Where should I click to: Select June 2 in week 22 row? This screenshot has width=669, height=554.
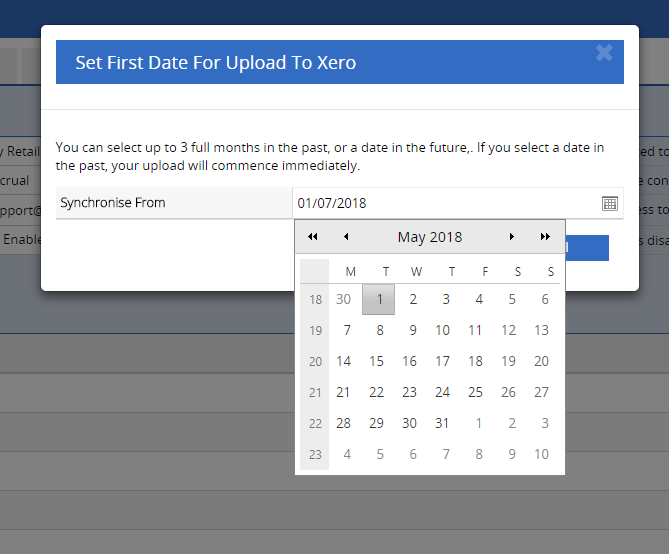(x=510, y=423)
